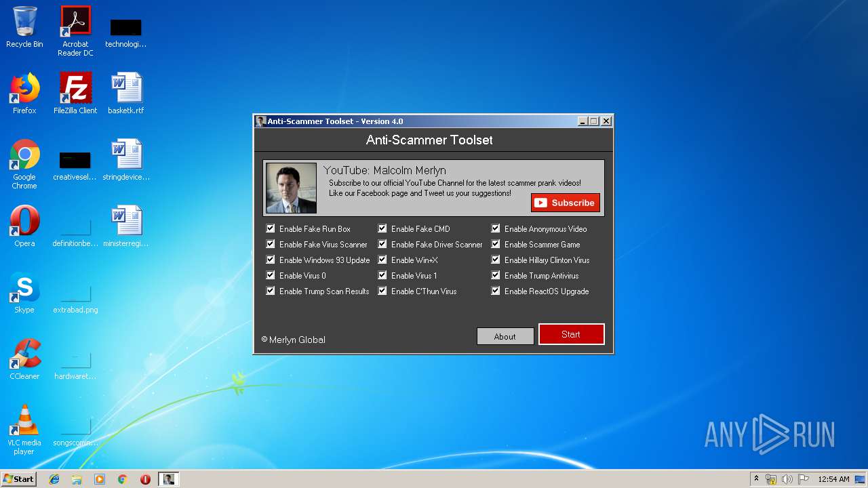Close the Anti-Scammer Toolset window

point(606,121)
